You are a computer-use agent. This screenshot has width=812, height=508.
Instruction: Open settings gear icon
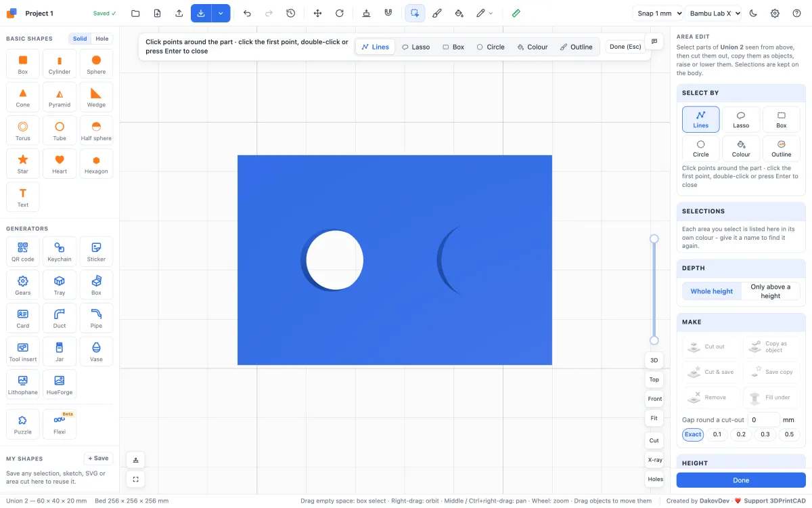775,14
